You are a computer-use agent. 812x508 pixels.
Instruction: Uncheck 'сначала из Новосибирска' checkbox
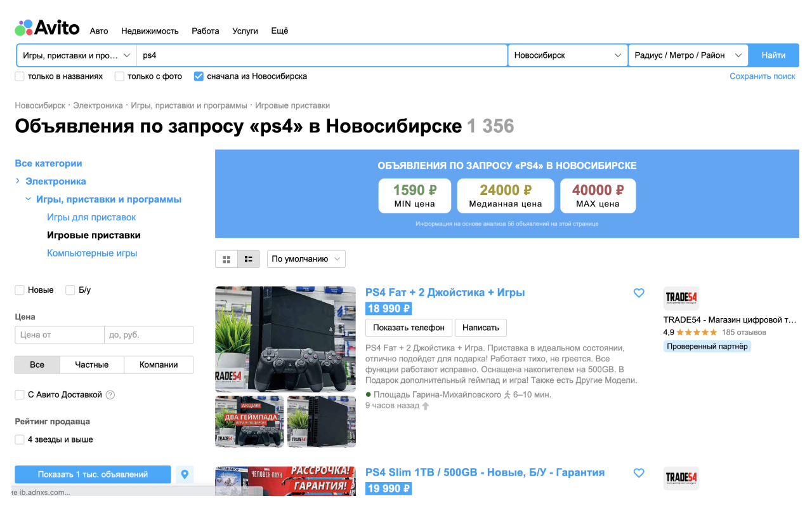pos(199,76)
